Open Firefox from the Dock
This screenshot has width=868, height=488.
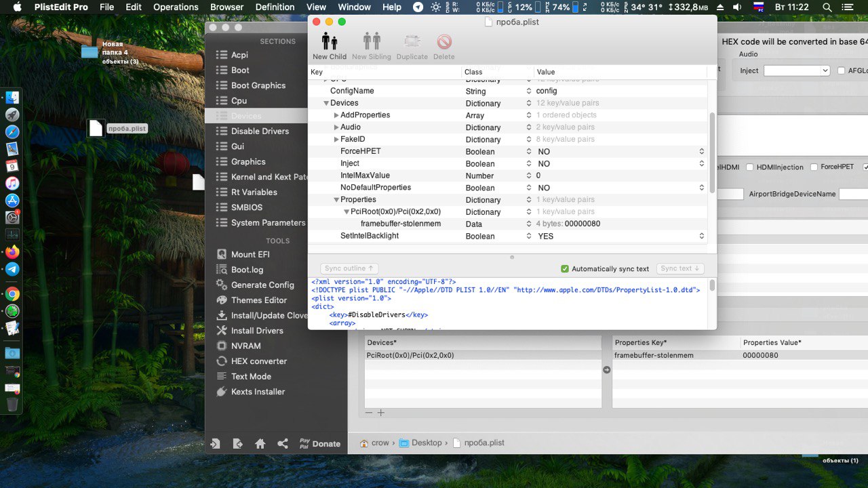tap(12, 252)
